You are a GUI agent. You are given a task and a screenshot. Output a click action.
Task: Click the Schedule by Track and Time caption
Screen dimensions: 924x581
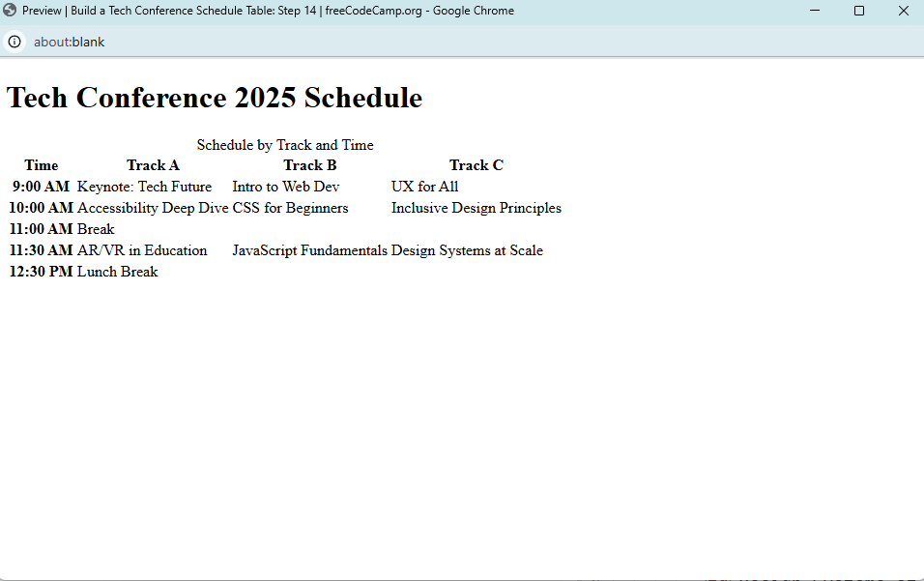[285, 145]
